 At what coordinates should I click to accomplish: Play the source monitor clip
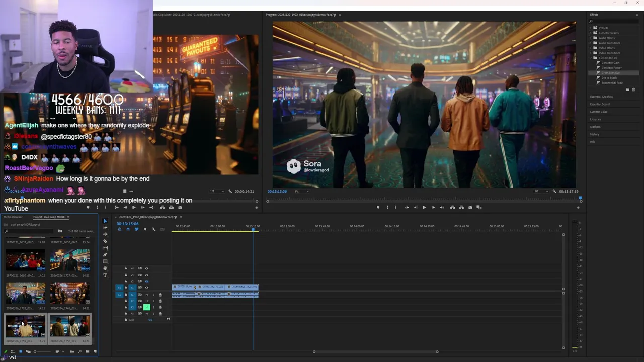134,207
